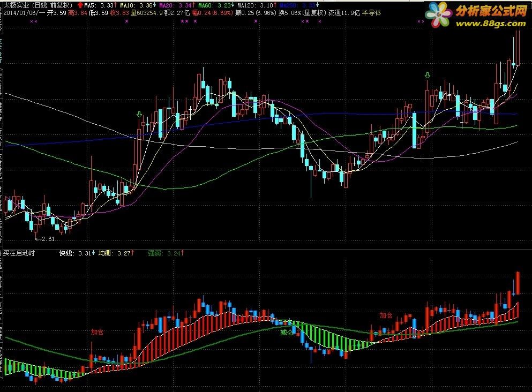Image resolution: width=532 pixels, height=392 pixels.
Task: Click the opening price 开3.59
Action: (56, 13)
